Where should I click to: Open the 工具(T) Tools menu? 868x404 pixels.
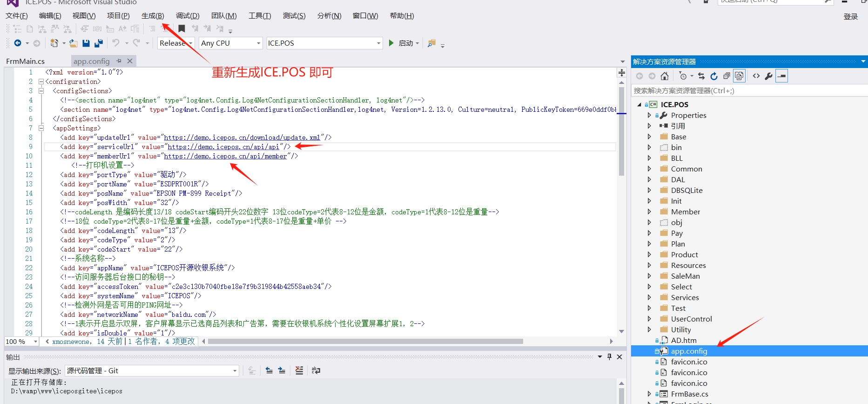pyautogui.click(x=260, y=16)
